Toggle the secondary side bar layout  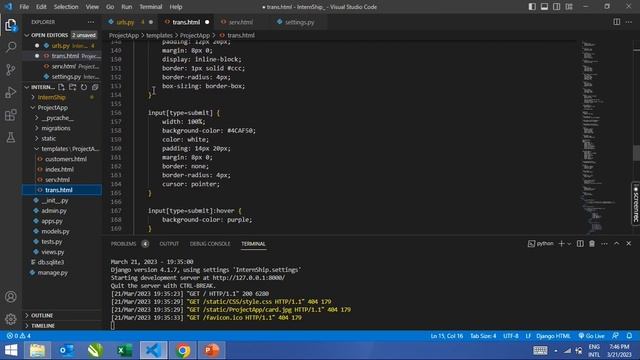pyautogui.click(x=556, y=7)
